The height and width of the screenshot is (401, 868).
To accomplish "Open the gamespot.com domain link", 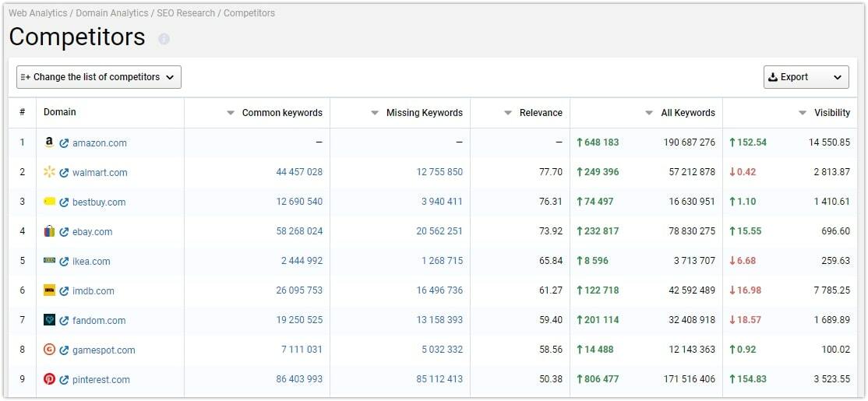I will pyautogui.click(x=104, y=350).
